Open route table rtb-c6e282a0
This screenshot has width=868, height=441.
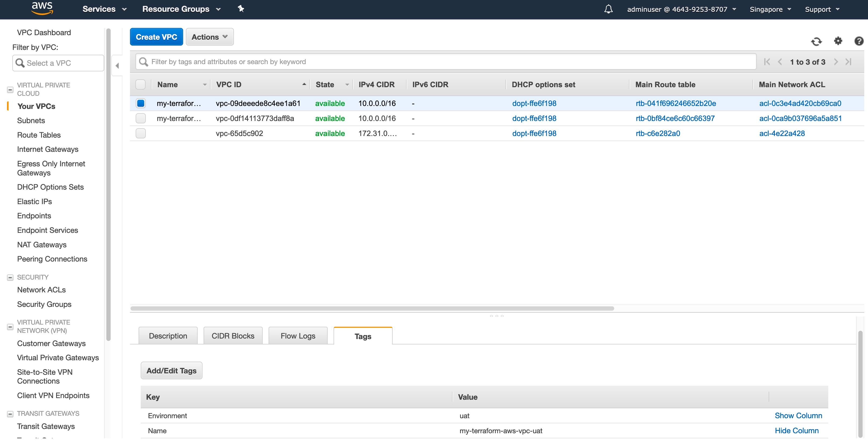tap(657, 133)
